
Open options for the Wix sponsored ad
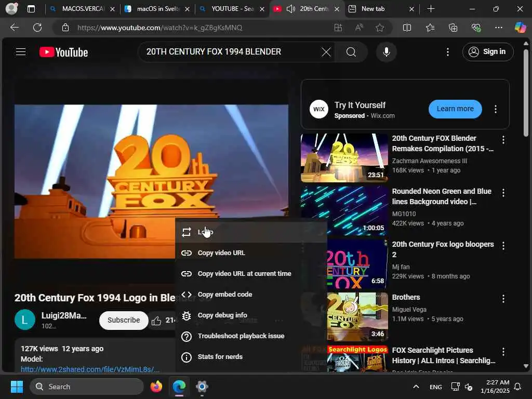[x=495, y=109]
